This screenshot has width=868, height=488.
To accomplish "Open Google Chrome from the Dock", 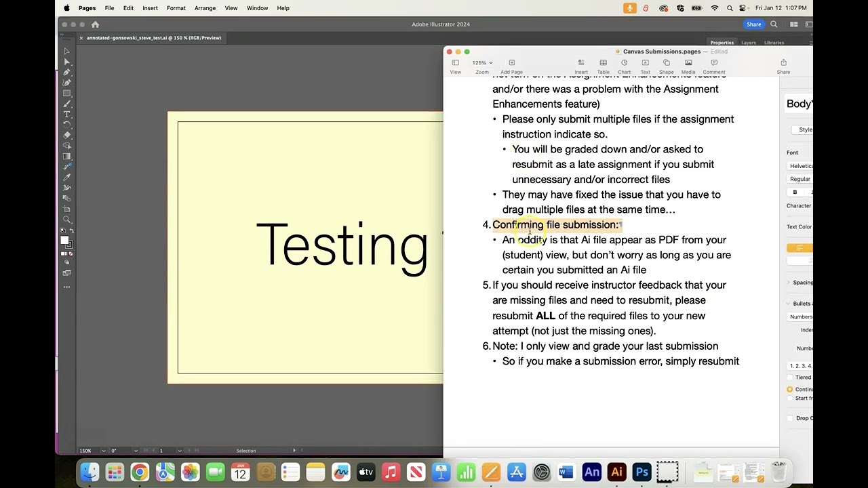I will [140, 472].
